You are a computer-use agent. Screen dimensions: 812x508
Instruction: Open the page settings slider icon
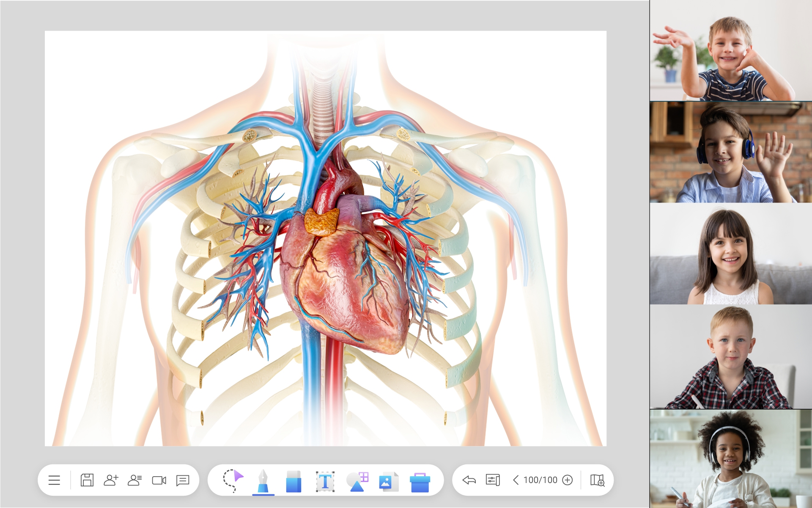point(493,480)
